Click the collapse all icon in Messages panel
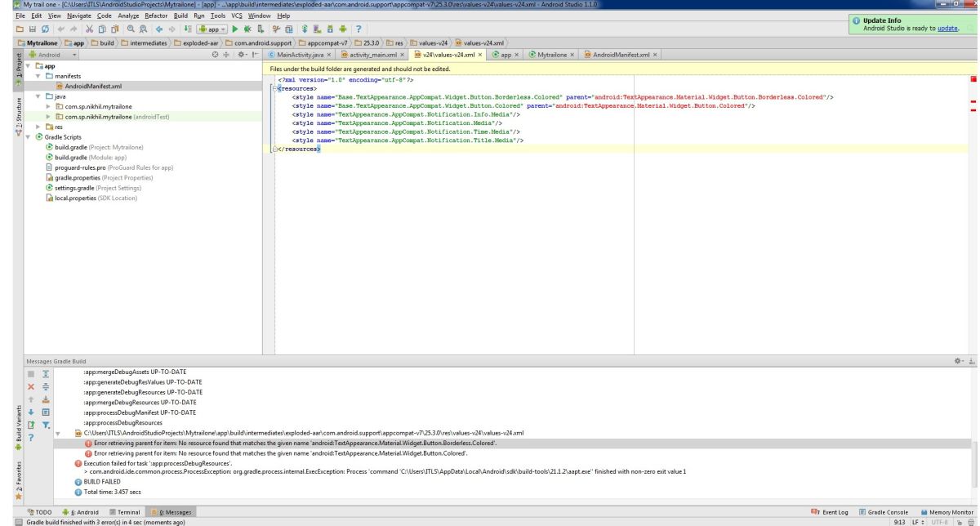 (x=46, y=387)
